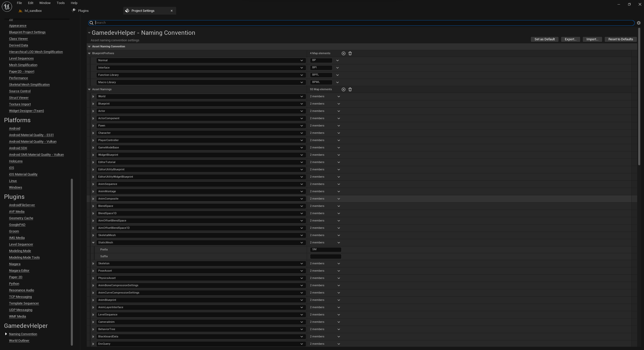Click the search magnifier icon

(x=91, y=23)
